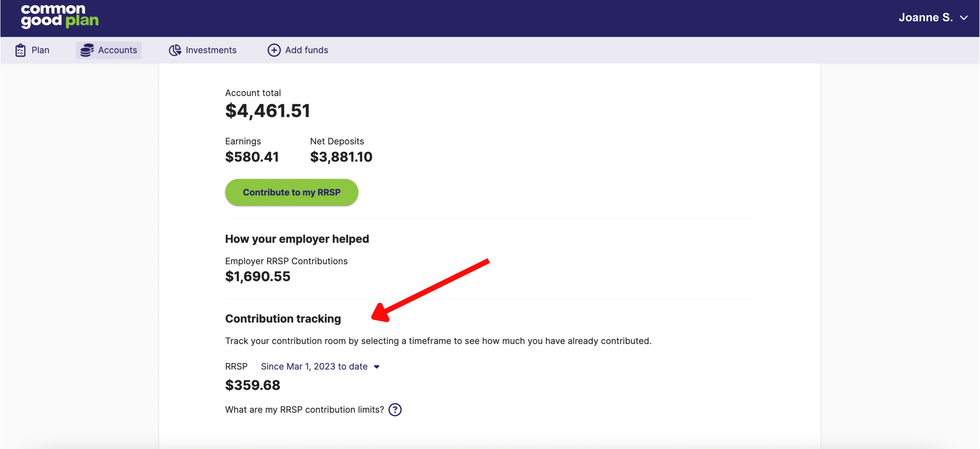Open the RRSP contribution limits help icon
This screenshot has width=980, height=449.
point(395,410)
